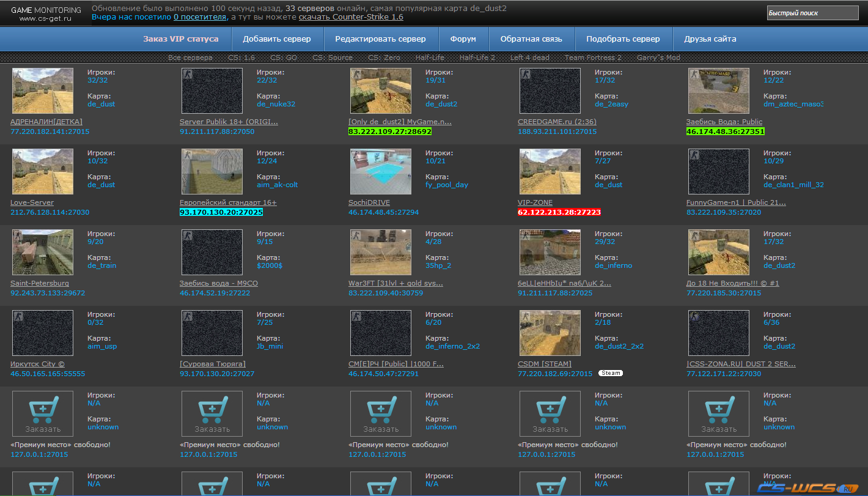Go to Редактировать сервер
868x496 pixels.
tap(380, 39)
